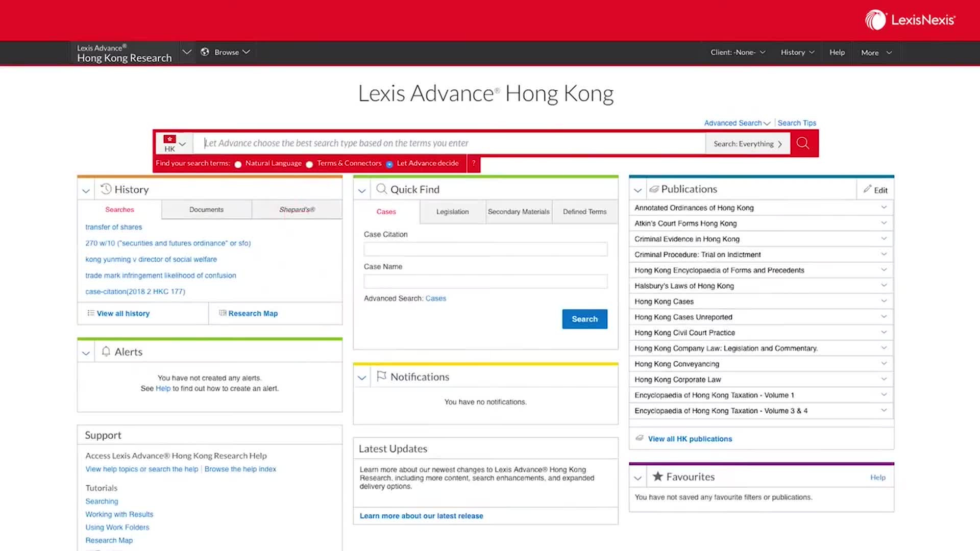Collapse the Quick Find panel
Image resolution: width=980 pixels, height=551 pixels.
click(362, 190)
